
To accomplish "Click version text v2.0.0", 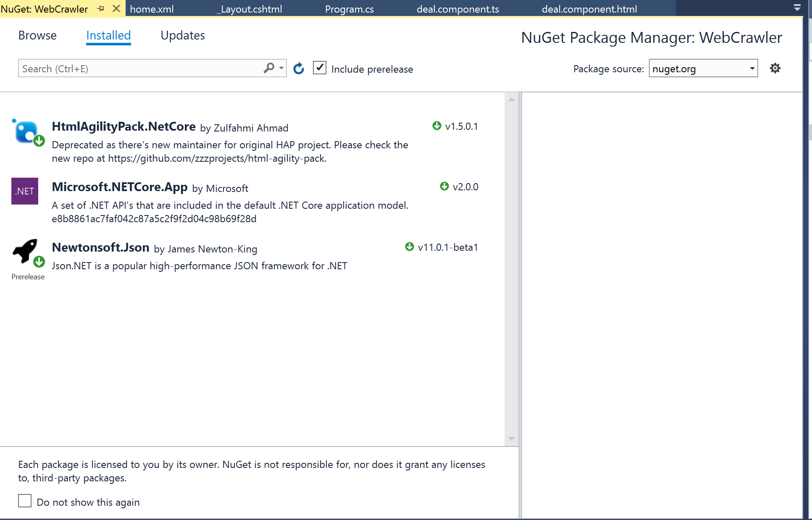I will click(x=465, y=187).
